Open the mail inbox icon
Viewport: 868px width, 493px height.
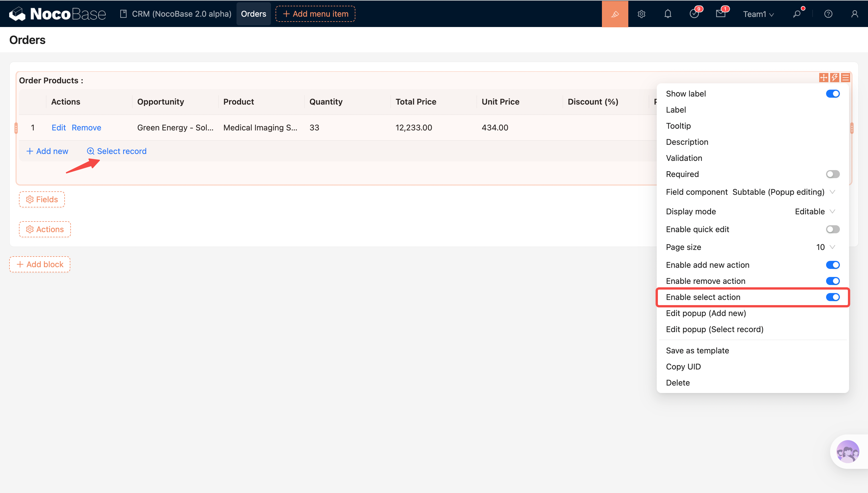720,14
